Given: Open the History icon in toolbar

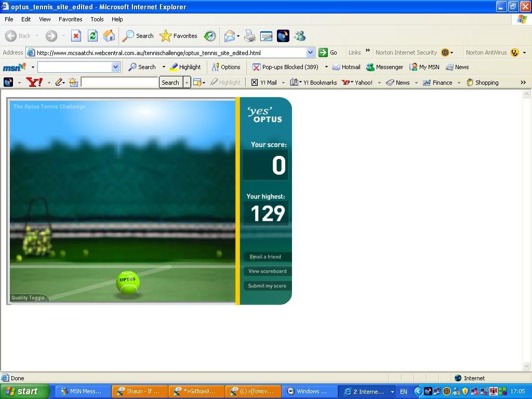Looking at the screenshot, I should tap(210, 36).
